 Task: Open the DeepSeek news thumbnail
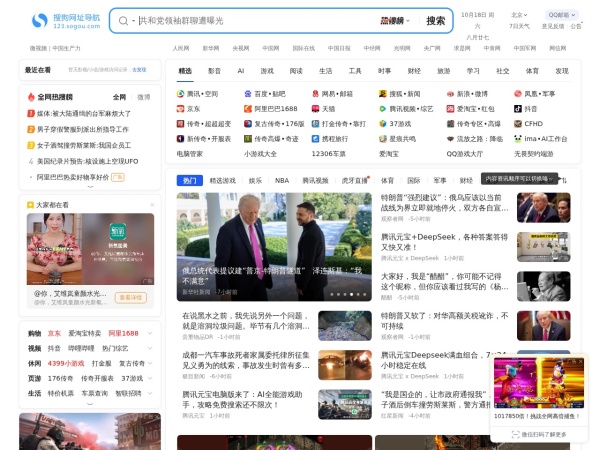[543, 247]
